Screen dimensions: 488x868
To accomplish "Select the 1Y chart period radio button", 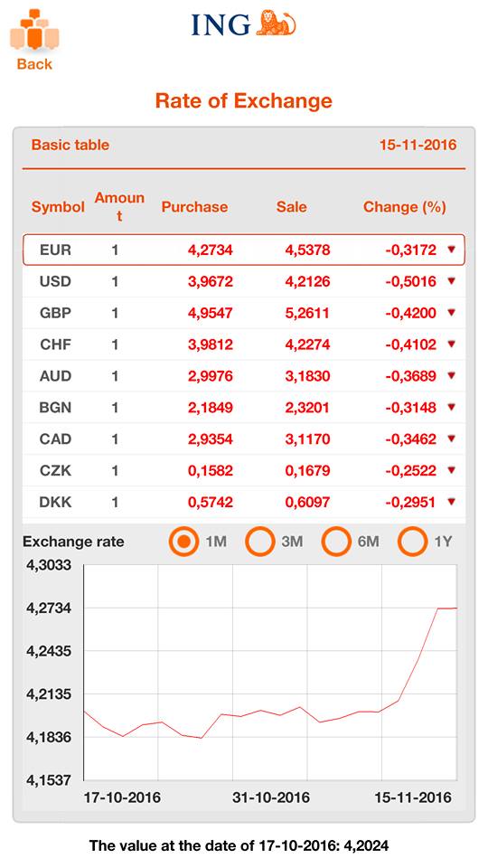I will (412, 541).
